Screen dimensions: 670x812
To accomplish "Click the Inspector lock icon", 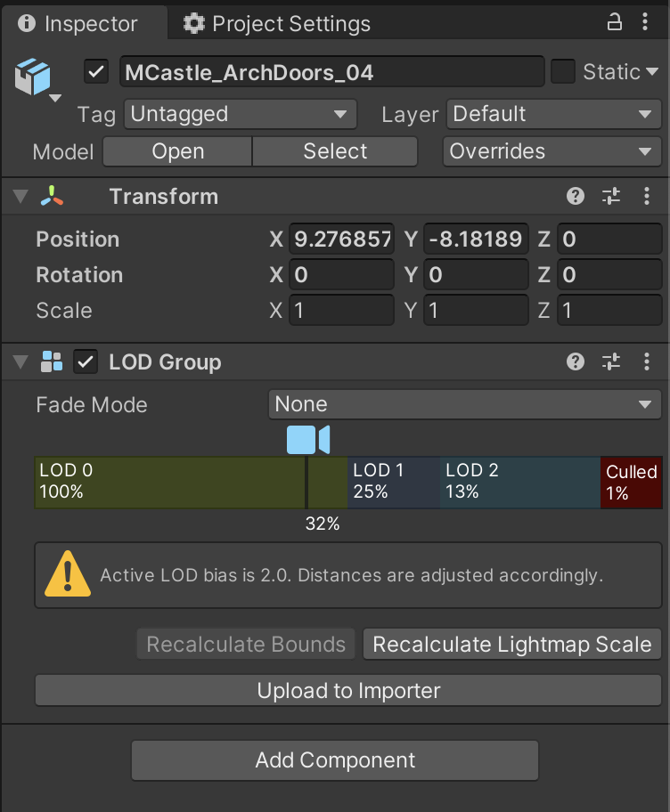I will (615, 22).
